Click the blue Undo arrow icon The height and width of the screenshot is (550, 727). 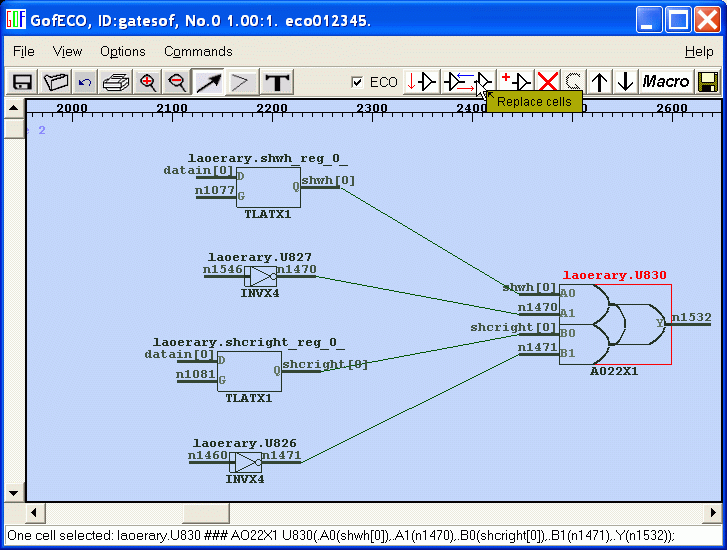(85, 83)
